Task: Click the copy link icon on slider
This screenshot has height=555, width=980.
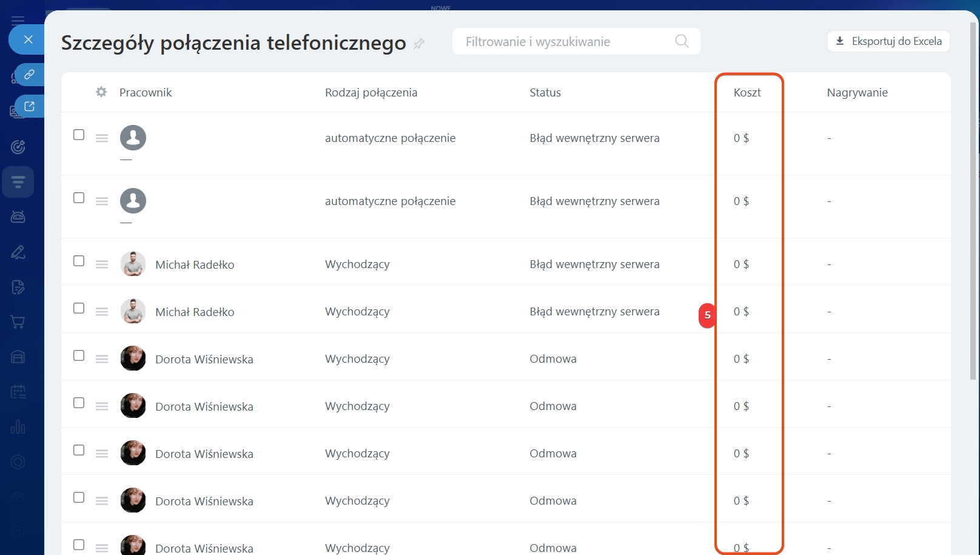Action: (29, 75)
